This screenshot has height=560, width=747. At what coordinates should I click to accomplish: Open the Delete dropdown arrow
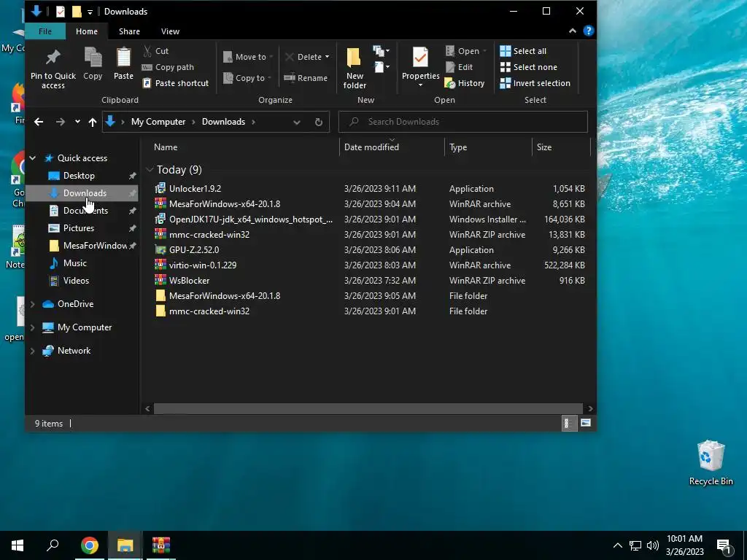click(327, 57)
